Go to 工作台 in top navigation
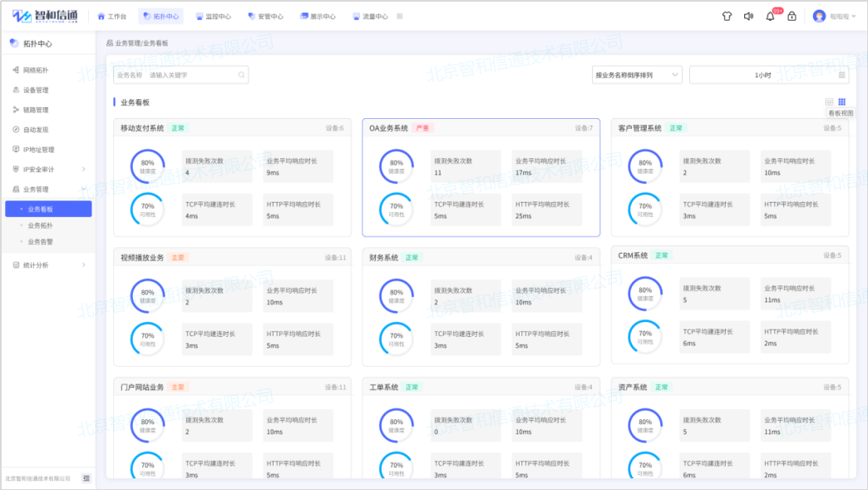Screen dimensions: 868x490 (111, 16)
